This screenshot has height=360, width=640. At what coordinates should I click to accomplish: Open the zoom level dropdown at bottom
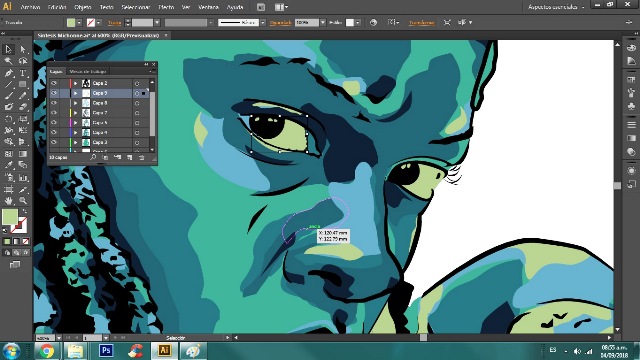click(x=59, y=338)
